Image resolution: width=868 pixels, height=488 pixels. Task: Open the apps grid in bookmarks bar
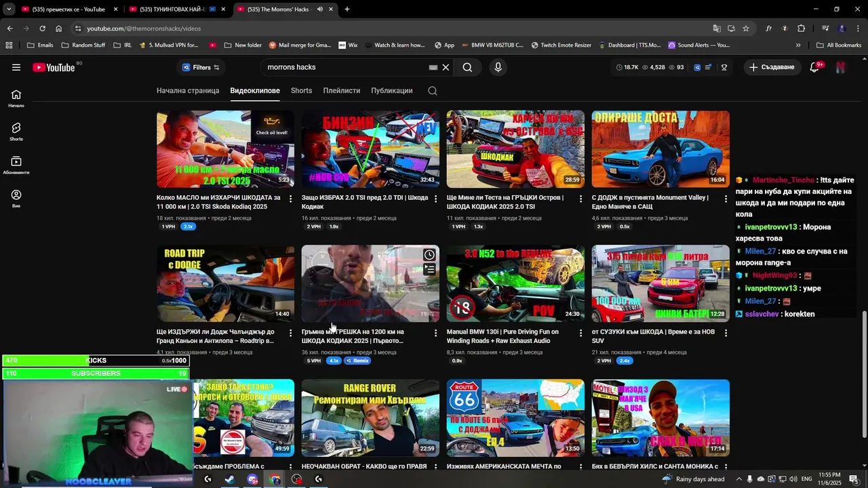pos(9,45)
